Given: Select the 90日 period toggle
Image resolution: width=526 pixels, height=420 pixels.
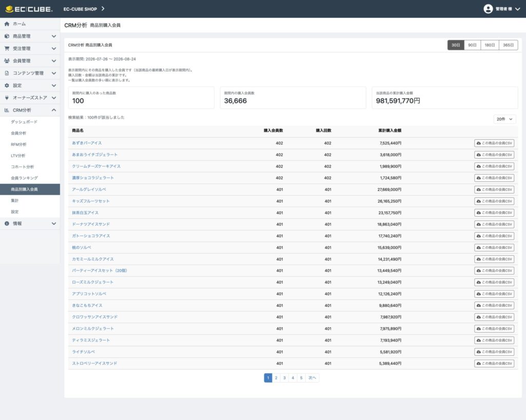Looking at the screenshot, I should [473, 45].
